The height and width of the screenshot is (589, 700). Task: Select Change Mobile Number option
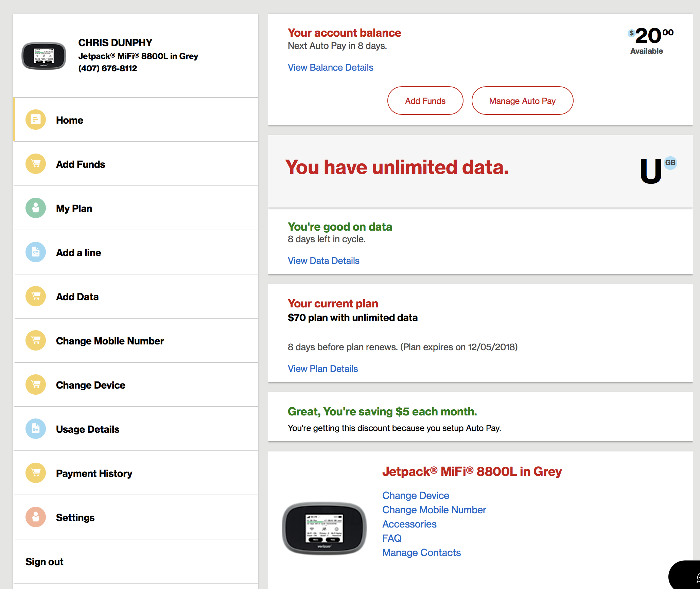tap(109, 340)
